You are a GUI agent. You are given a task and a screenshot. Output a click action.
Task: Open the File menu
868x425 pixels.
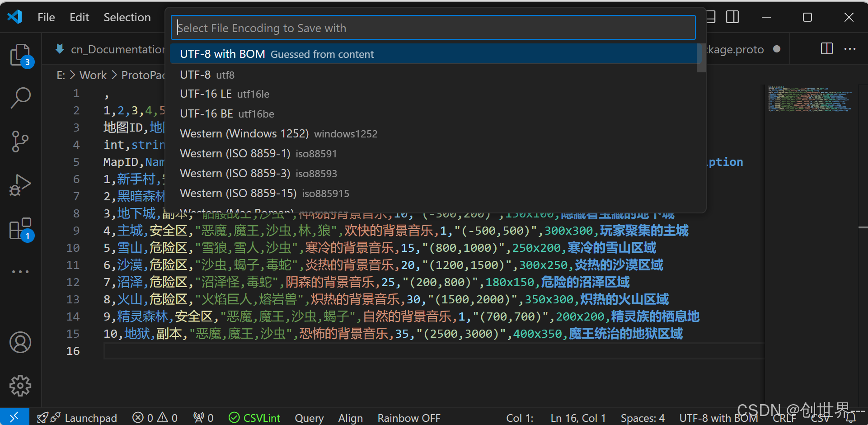pos(46,17)
